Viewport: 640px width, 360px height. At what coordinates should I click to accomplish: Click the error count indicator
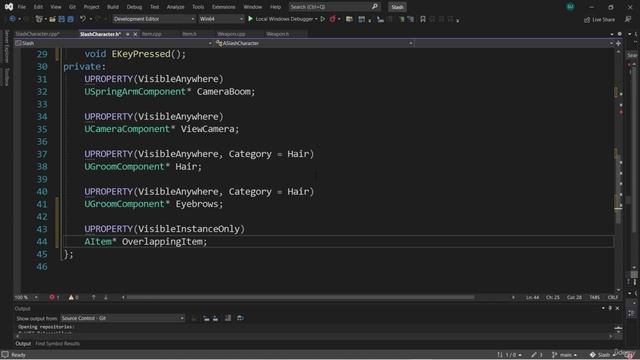click(54, 297)
